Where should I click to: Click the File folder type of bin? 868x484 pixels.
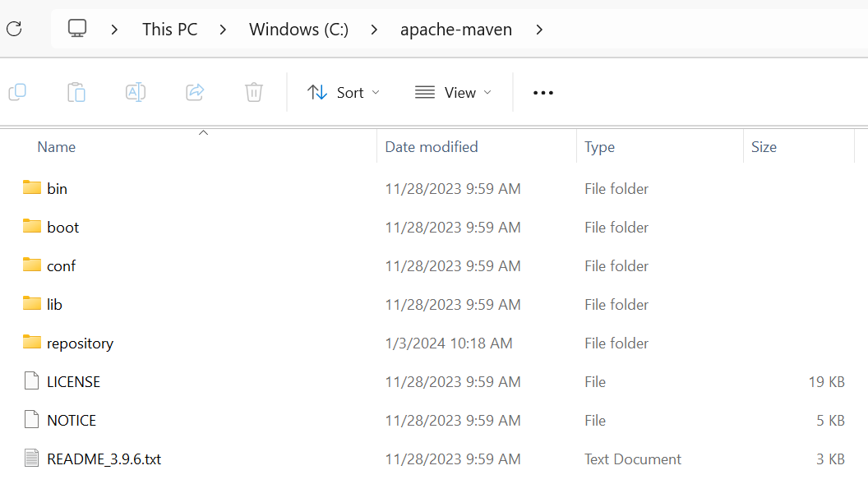(616, 189)
